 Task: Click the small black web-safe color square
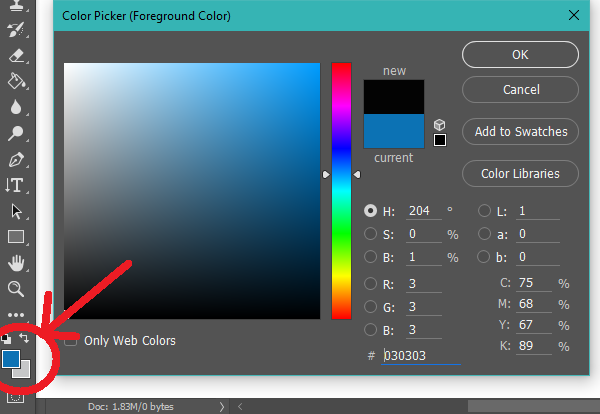click(x=440, y=140)
